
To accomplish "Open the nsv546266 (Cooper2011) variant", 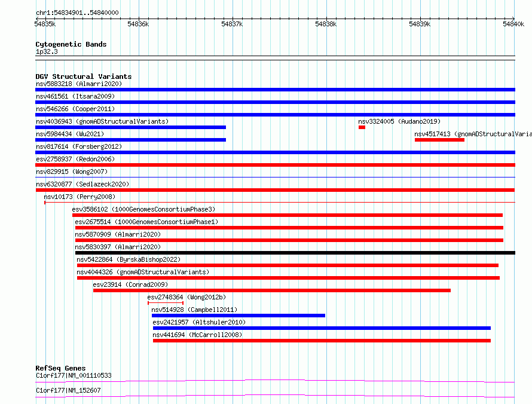I will coord(75,109).
